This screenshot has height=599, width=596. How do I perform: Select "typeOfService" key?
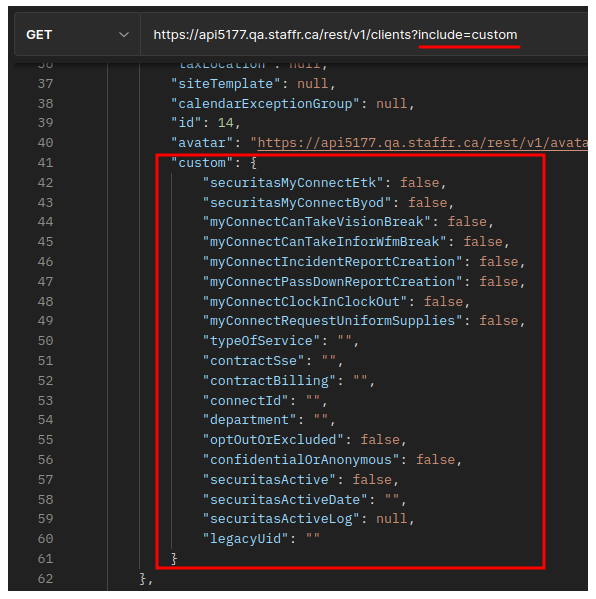tap(261, 341)
